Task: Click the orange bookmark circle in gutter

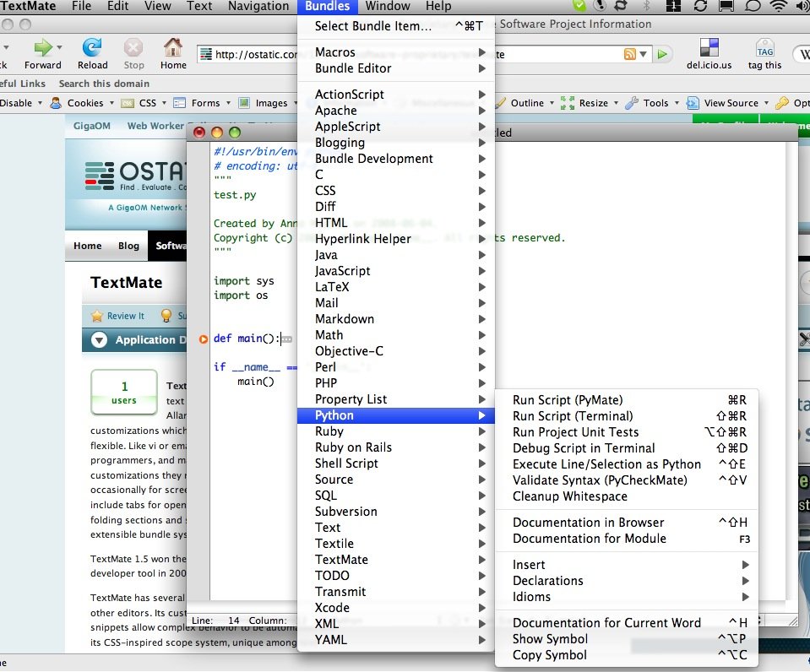Action: pyautogui.click(x=203, y=339)
